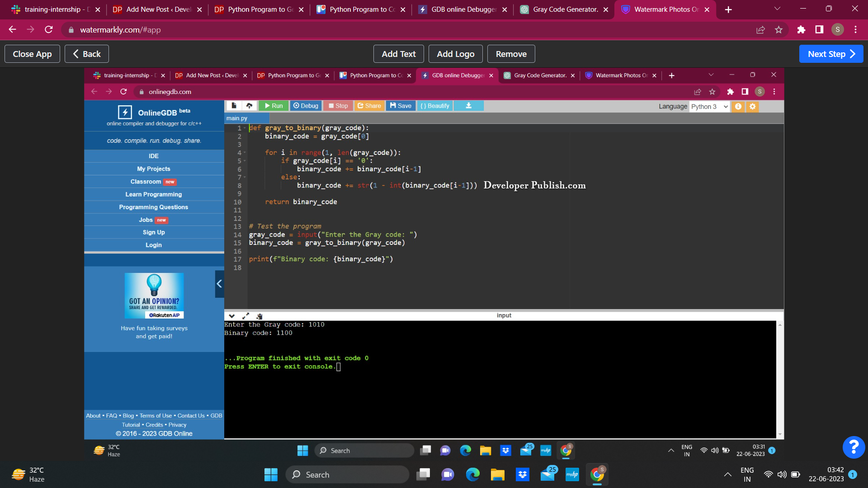
Task: Click the Share code button
Action: click(x=370, y=106)
